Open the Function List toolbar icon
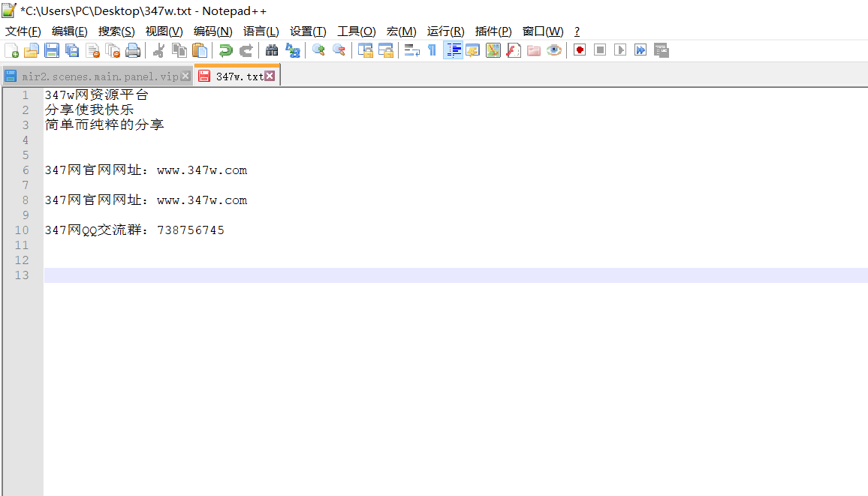The height and width of the screenshot is (496, 868). (514, 50)
